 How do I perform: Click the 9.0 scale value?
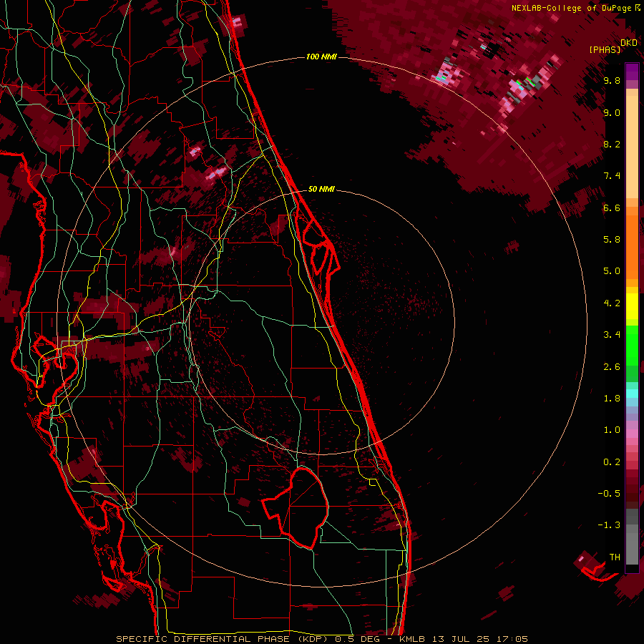(612, 112)
